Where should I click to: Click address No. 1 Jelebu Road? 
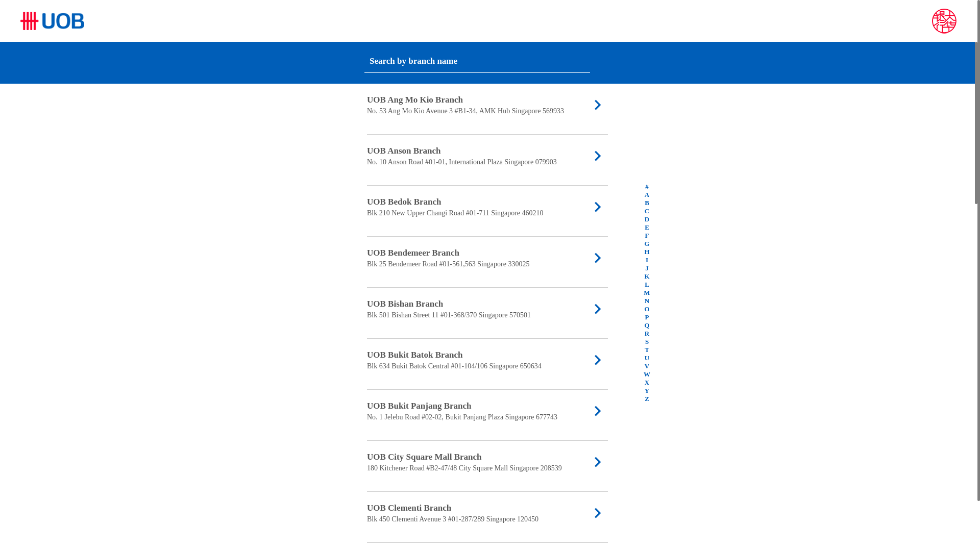(462, 417)
